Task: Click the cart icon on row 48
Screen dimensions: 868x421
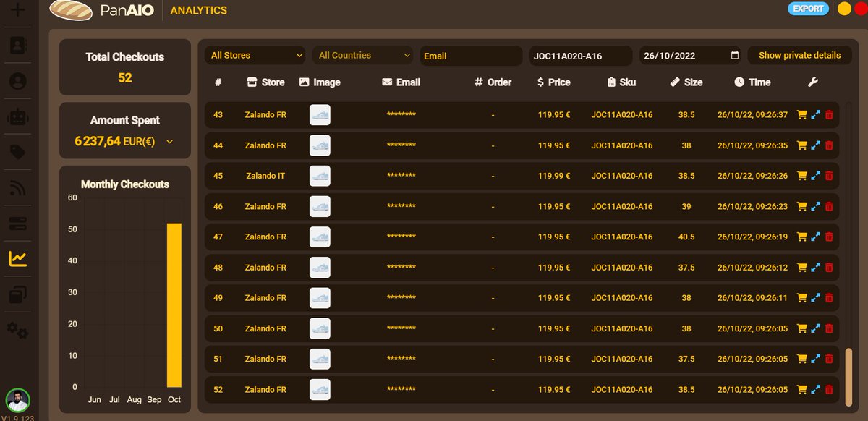Action: [801, 268]
